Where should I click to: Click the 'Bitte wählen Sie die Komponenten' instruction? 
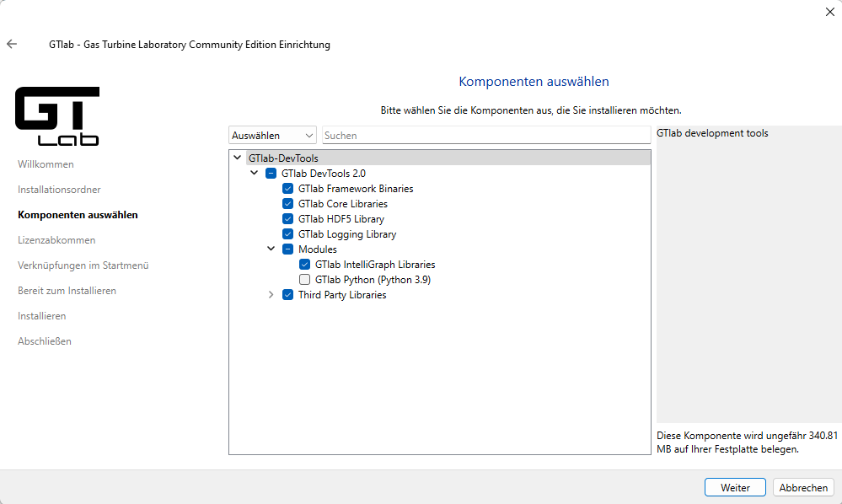pos(531,110)
